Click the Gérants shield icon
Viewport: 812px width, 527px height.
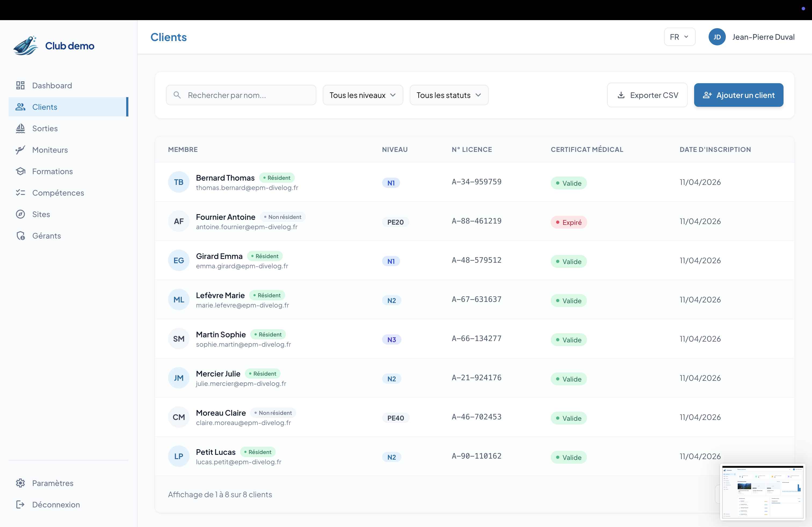(20, 236)
